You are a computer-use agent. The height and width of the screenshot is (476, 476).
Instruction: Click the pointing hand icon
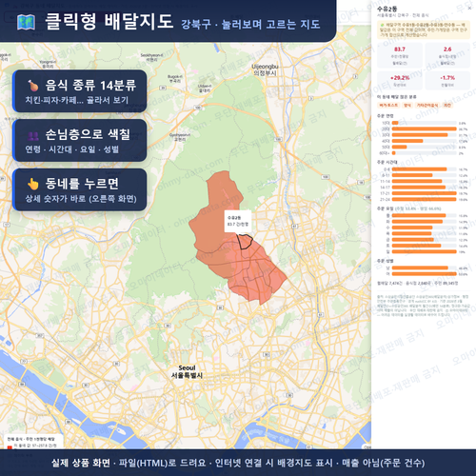point(33,184)
